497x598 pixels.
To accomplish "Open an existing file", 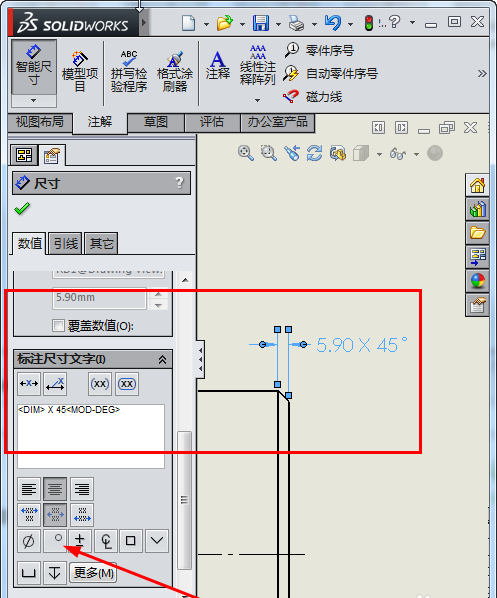I will click(x=225, y=23).
